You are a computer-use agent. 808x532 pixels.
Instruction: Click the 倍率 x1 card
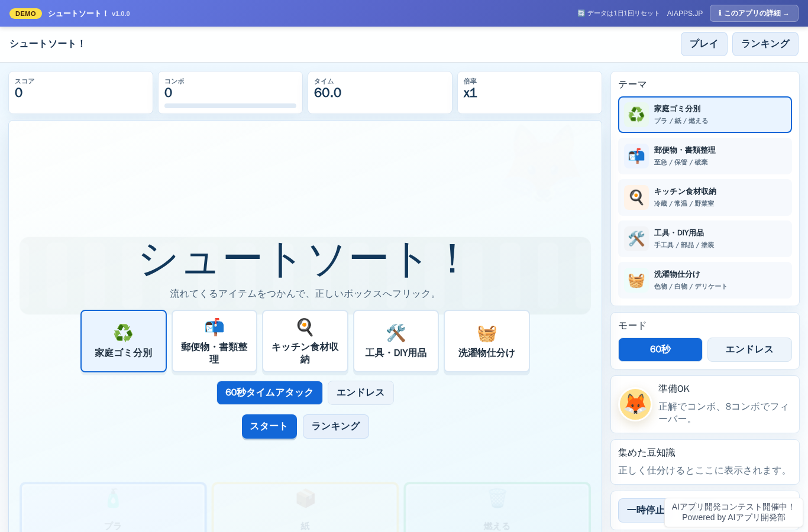tap(529, 92)
